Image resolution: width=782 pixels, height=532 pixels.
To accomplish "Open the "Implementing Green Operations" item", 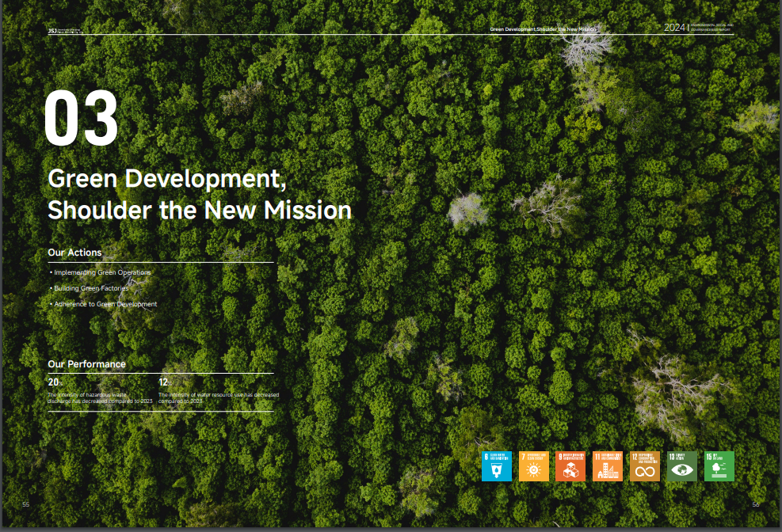I will pyautogui.click(x=101, y=272).
